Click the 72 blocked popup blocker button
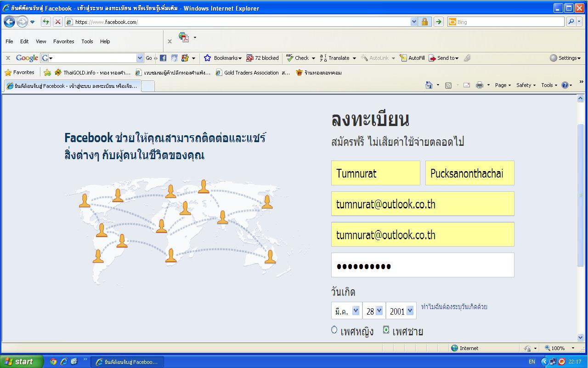The image size is (588, 368). 263,58
